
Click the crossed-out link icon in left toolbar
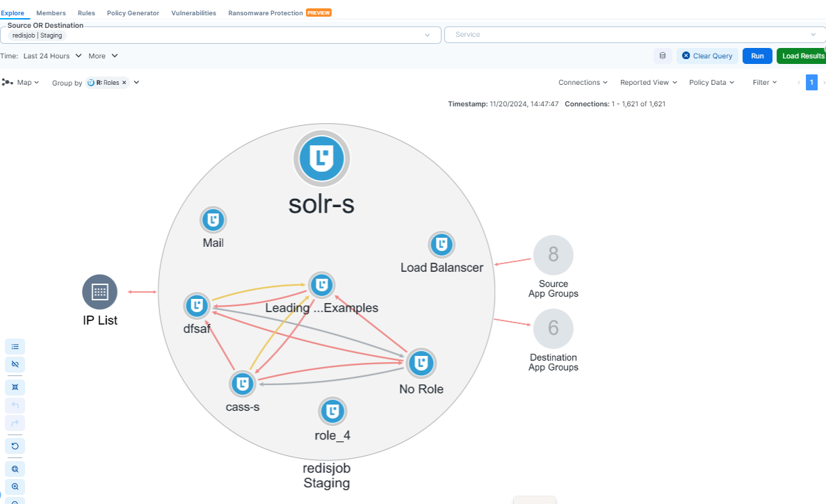15,364
